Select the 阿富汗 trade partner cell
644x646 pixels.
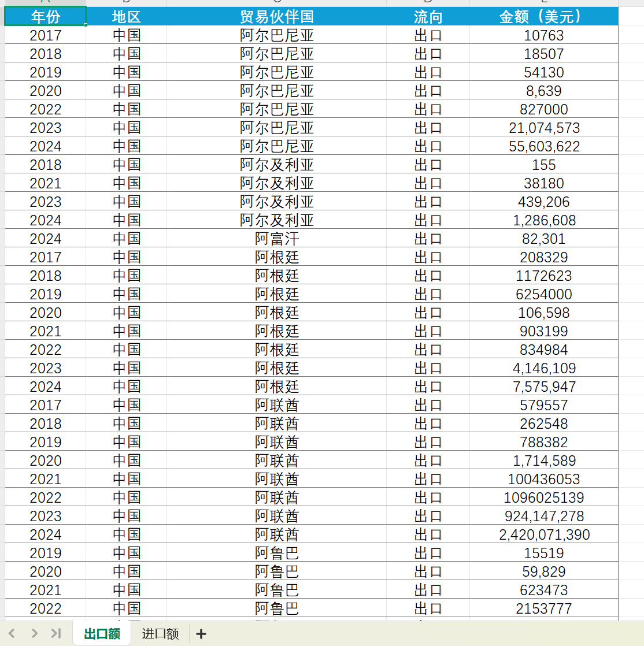pyautogui.click(x=276, y=239)
